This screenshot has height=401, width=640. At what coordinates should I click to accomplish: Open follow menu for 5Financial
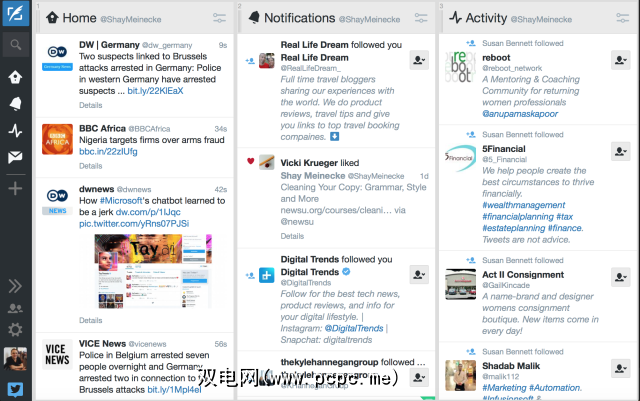pos(621,151)
